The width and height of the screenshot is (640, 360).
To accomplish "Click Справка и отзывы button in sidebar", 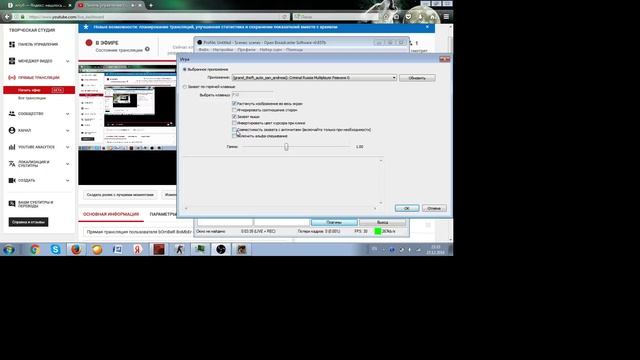I will (28, 222).
